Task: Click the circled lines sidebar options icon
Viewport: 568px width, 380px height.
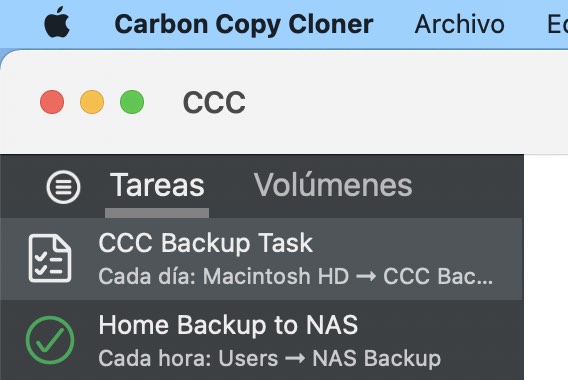Action: [x=63, y=187]
